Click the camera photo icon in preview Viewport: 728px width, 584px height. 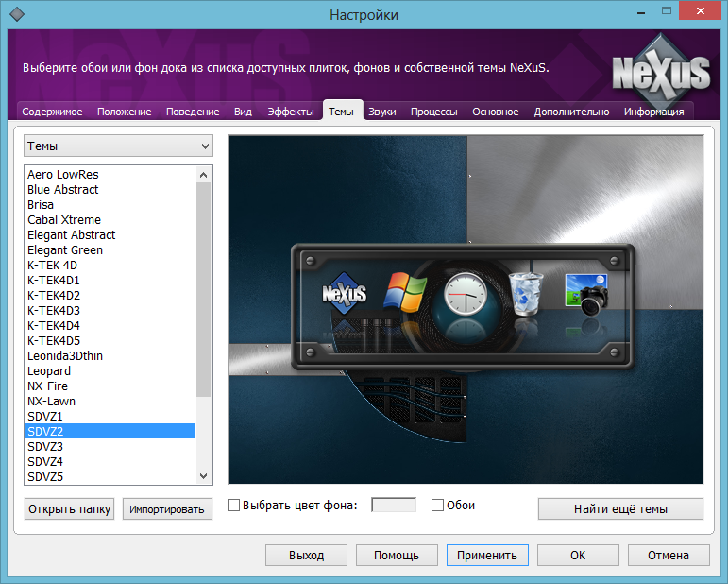click(586, 295)
